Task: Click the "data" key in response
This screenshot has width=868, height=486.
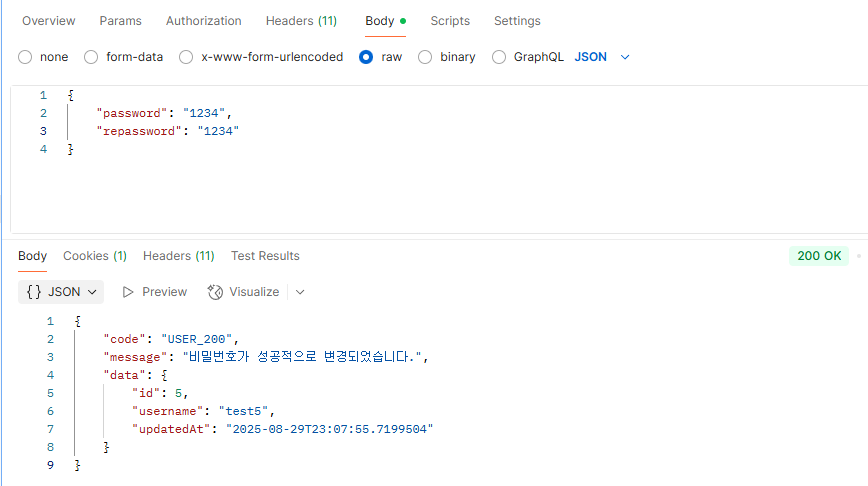Action: click(x=124, y=375)
